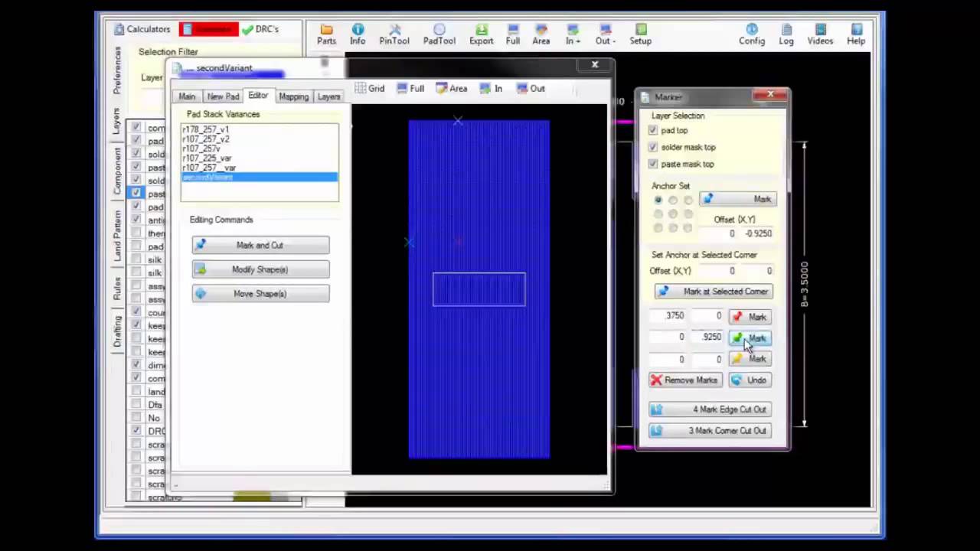The height and width of the screenshot is (551, 980).
Task: Open the vertical Rules side tab
Action: 117,289
